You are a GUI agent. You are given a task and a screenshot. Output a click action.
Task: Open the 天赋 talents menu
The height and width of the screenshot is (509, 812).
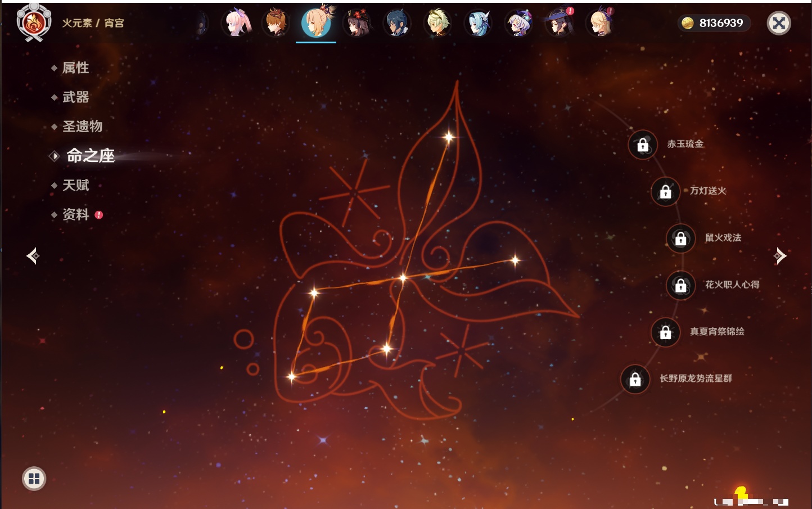point(75,185)
